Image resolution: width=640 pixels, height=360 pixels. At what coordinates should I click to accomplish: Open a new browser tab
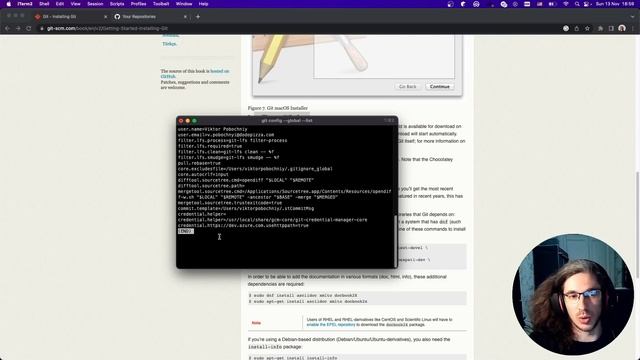coord(198,17)
